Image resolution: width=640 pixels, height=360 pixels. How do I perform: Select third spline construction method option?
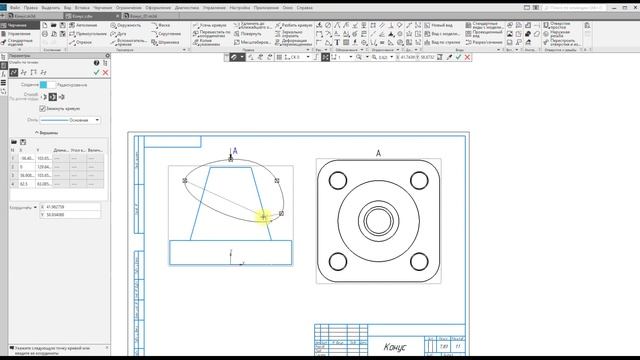(62, 97)
